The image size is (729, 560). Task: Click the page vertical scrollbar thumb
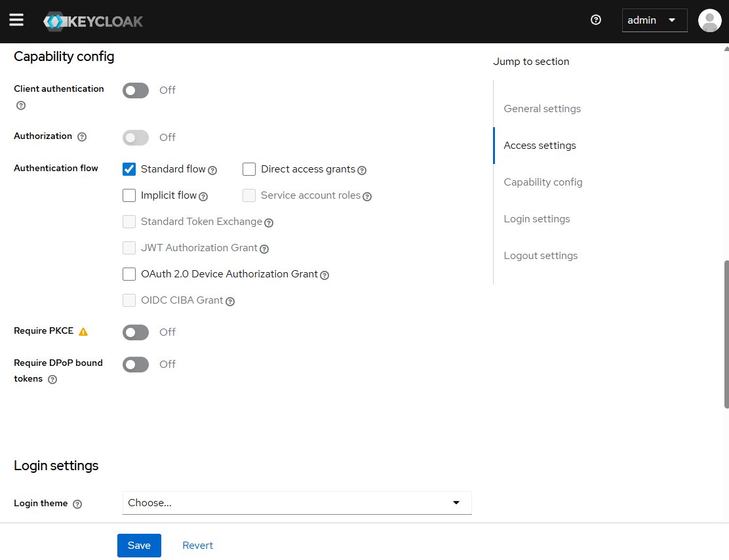coord(726,334)
